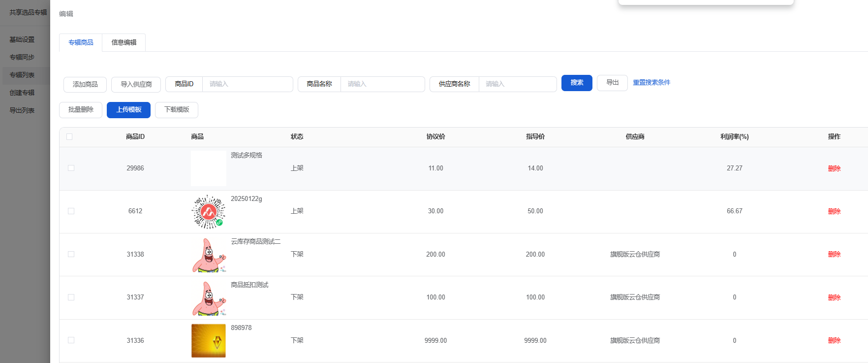Open 专辑列表 in the sidebar

[22, 75]
